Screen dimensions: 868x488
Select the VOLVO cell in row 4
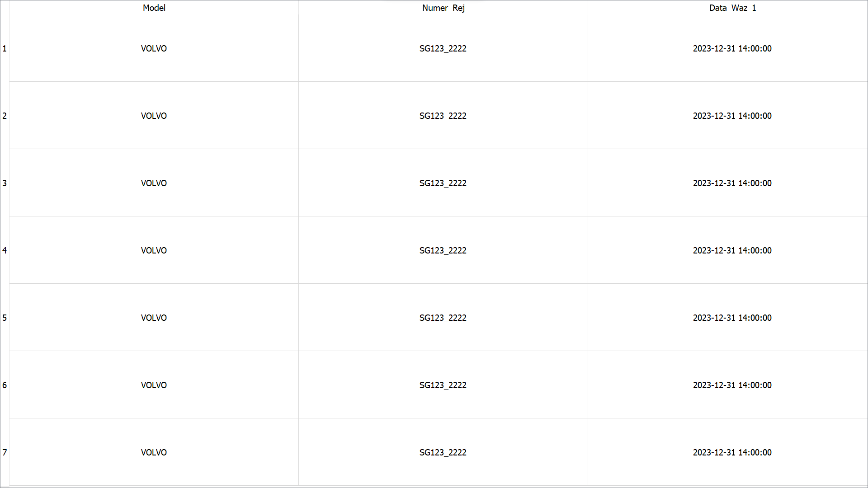(154, 250)
